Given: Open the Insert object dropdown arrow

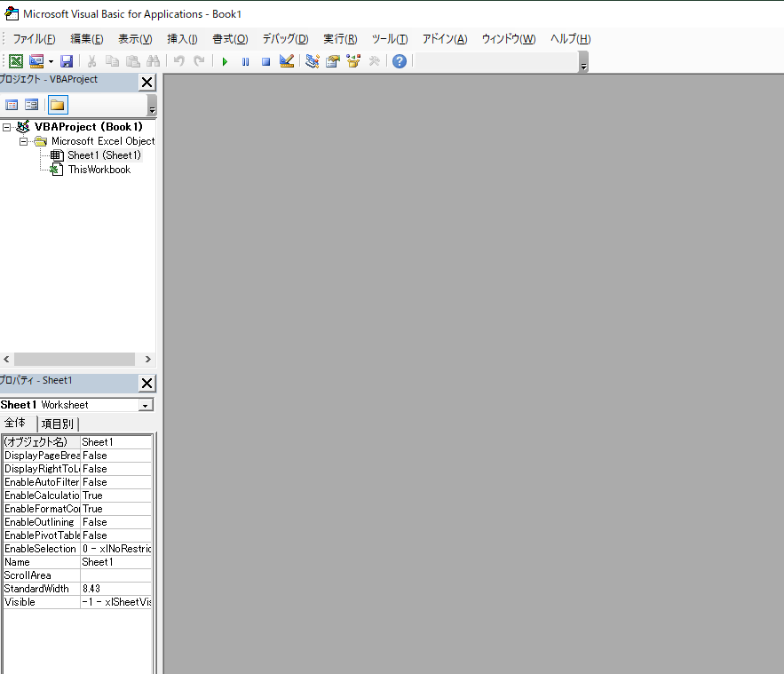Looking at the screenshot, I should pyautogui.click(x=51, y=61).
